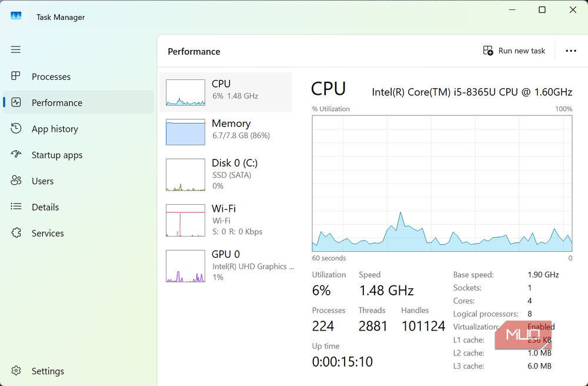This screenshot has width=588, height=386.
Task: Click the Memory 6.7/7.8 GB (86%) text
Action: click(x=241, y=135)
